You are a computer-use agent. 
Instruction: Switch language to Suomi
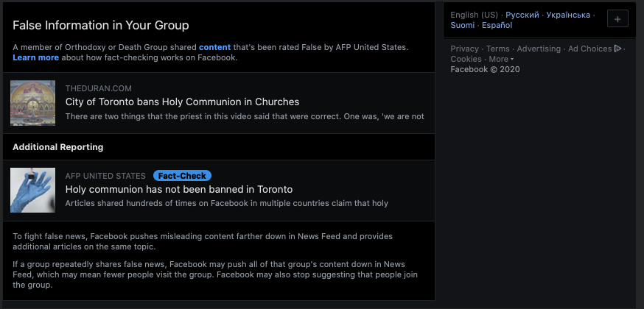[x=463, y=26]
